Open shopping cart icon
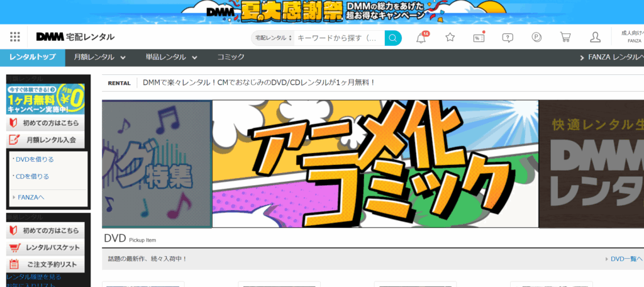This screenshot has height=287, width=644. (565, 37)
